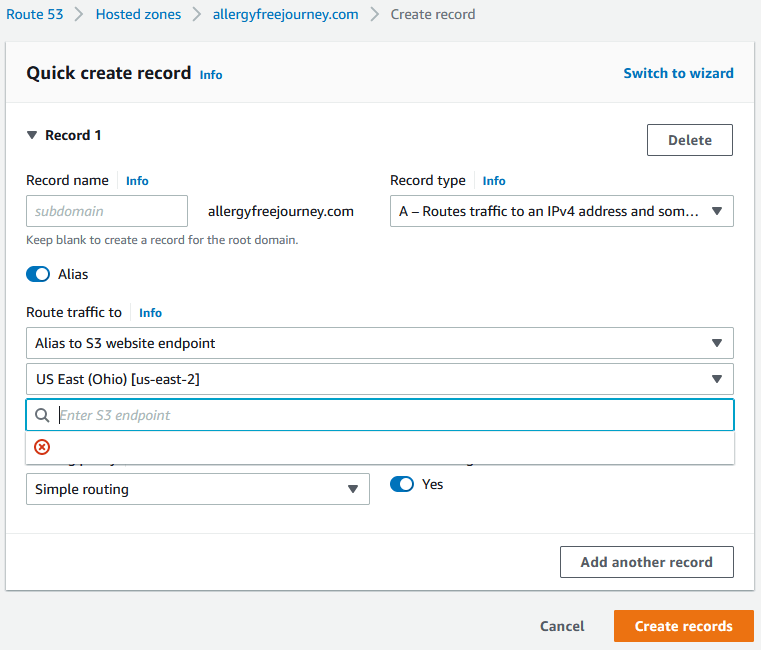The height and width of the screenshot is (650, 762).
Task: Click Info link beside Route traffic to
Action: point(150,313)
